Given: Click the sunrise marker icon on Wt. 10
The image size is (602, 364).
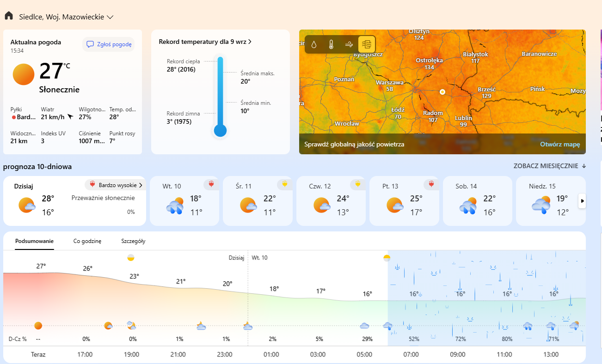Looking at the screenshot, I should [387, 257].
